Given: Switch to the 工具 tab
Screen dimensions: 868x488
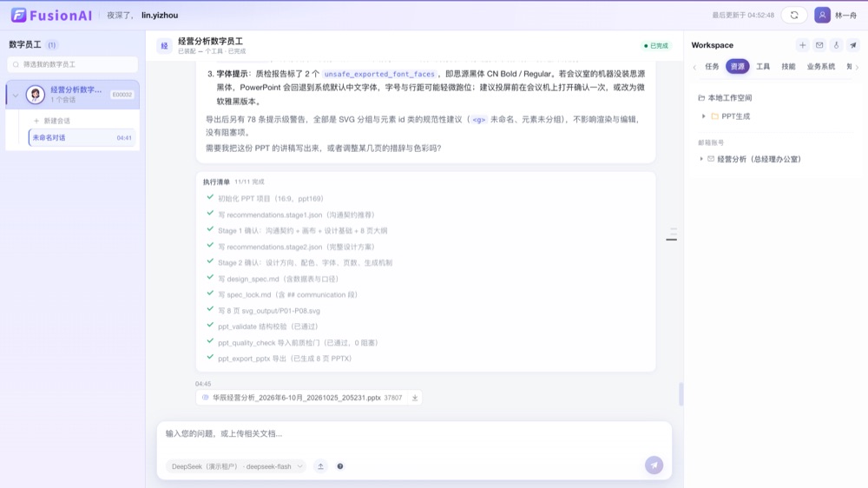Looking at the screenshot, I should pyautogui.click(x=763, y=67).
